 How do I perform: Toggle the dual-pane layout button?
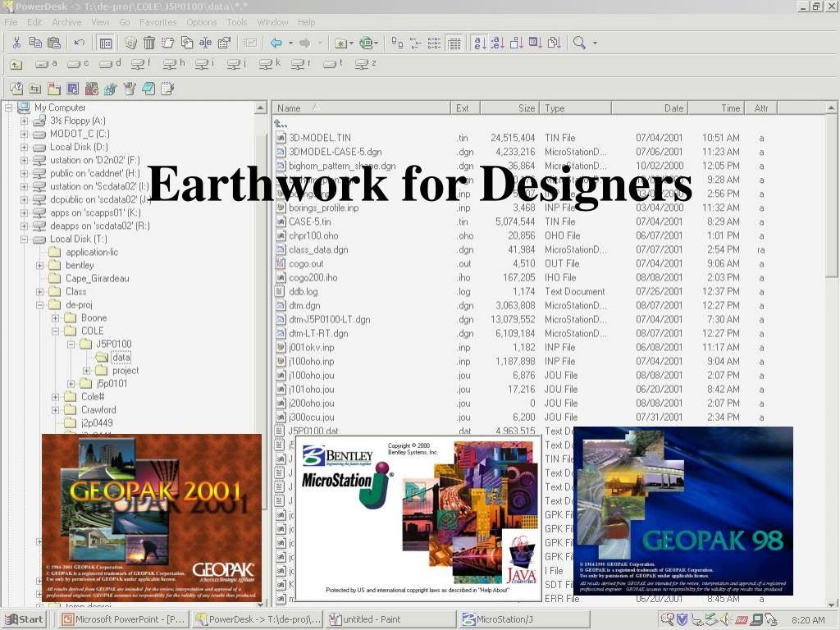[106, 43]
